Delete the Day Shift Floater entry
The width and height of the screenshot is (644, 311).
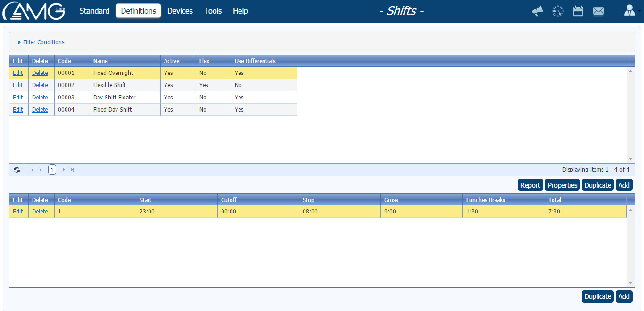tap(40, 97)
